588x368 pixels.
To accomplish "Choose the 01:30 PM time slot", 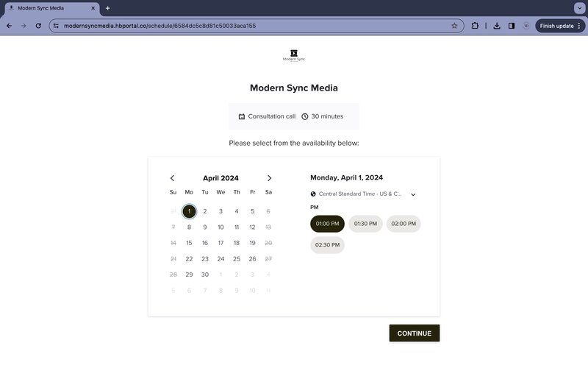I will pos(365,224).
